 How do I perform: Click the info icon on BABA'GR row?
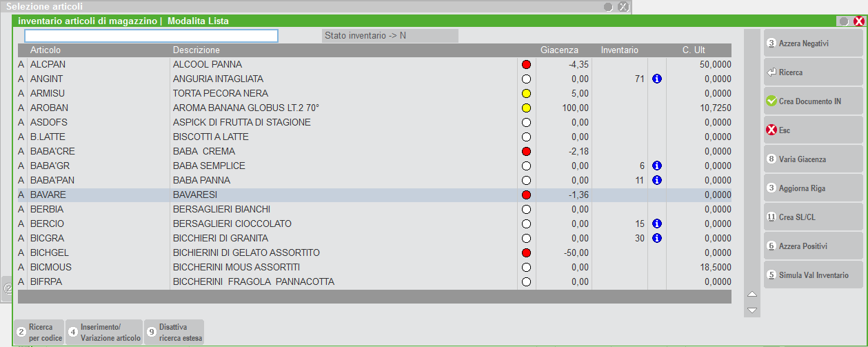[656, 166]
